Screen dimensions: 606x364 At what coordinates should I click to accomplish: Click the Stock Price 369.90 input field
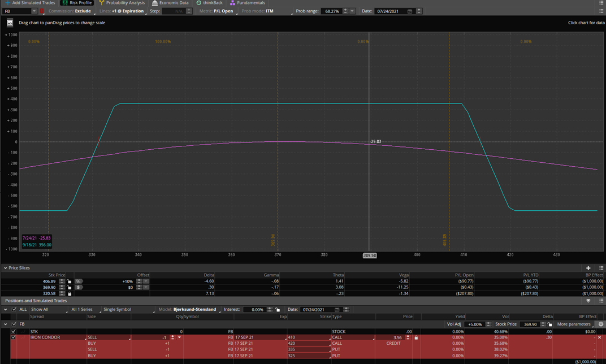pos(530,324)
